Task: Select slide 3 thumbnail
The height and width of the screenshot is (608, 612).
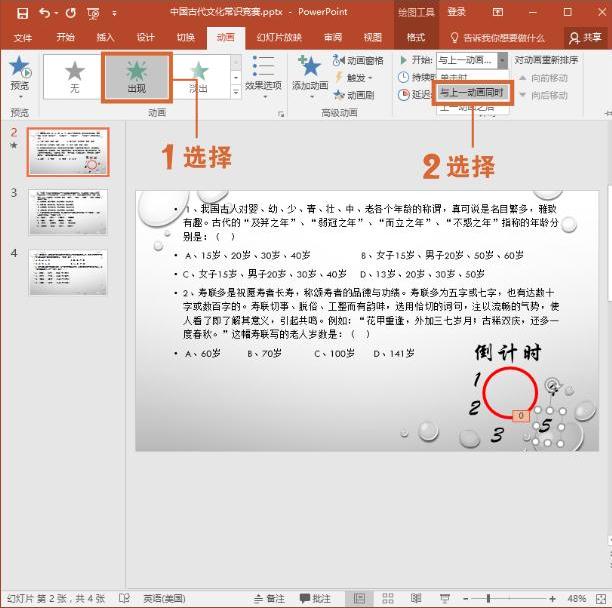Action: coord(68,212)
